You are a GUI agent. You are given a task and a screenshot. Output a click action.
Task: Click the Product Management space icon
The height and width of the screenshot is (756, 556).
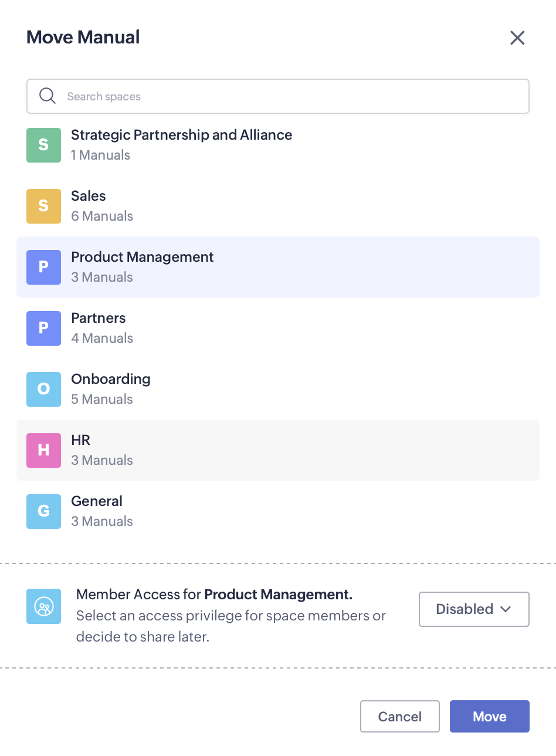[x=43, y=267]
